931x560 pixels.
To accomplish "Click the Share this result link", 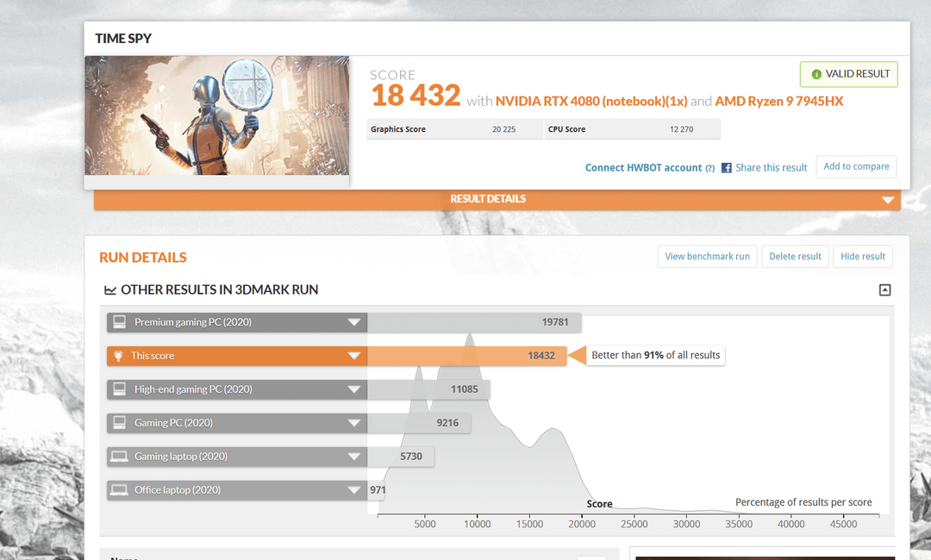I will [x=772, y=168].
